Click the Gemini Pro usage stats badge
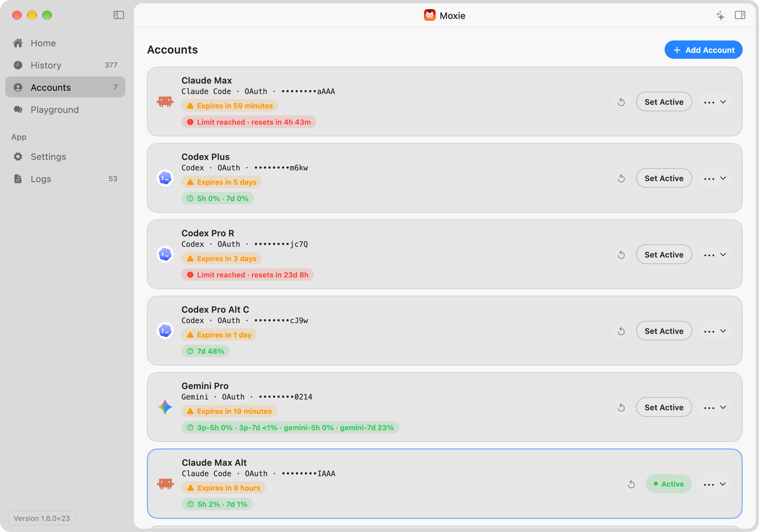 pyautogui.click(x=290, y=428)
